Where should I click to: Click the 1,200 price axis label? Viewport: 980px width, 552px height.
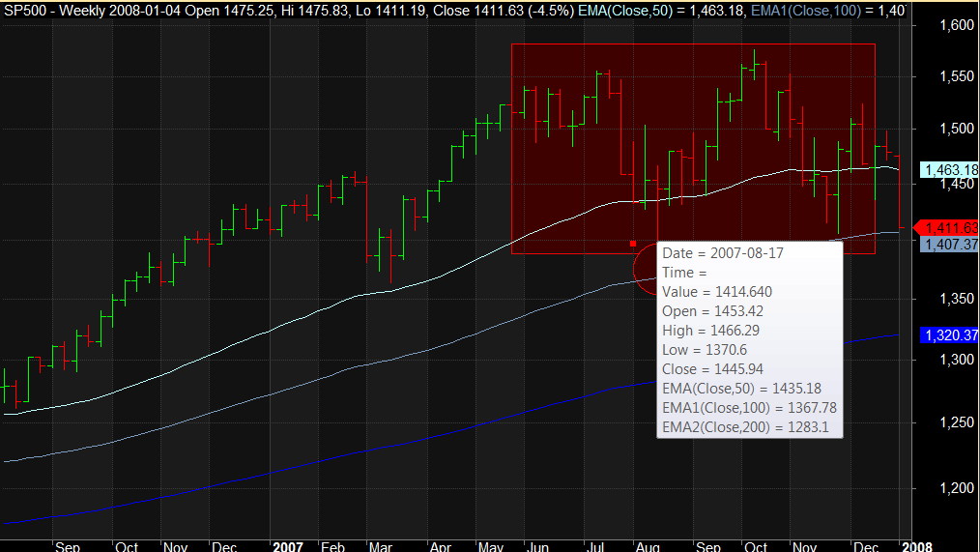(958, 487)
